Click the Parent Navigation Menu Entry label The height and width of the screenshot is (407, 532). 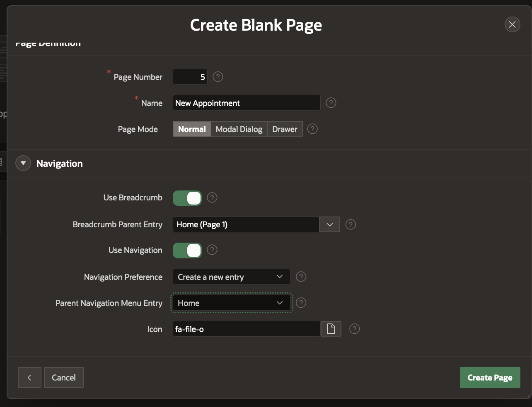(109, 303)
